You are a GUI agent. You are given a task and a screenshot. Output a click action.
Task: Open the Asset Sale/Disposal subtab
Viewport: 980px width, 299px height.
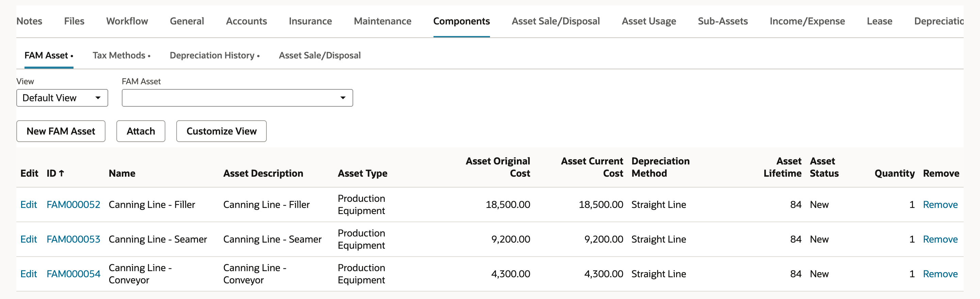(320, 55)
